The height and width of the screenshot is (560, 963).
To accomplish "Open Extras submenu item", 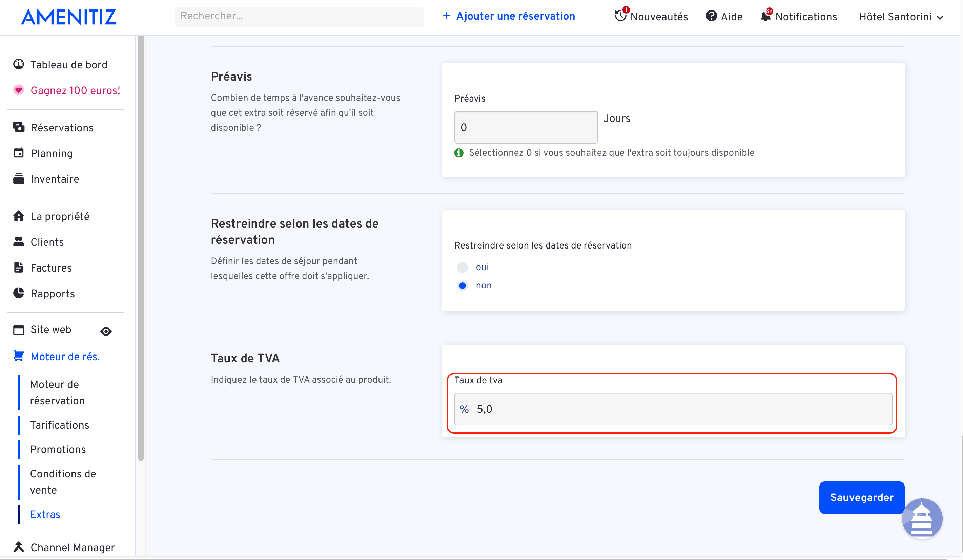I will pos(45,514).
